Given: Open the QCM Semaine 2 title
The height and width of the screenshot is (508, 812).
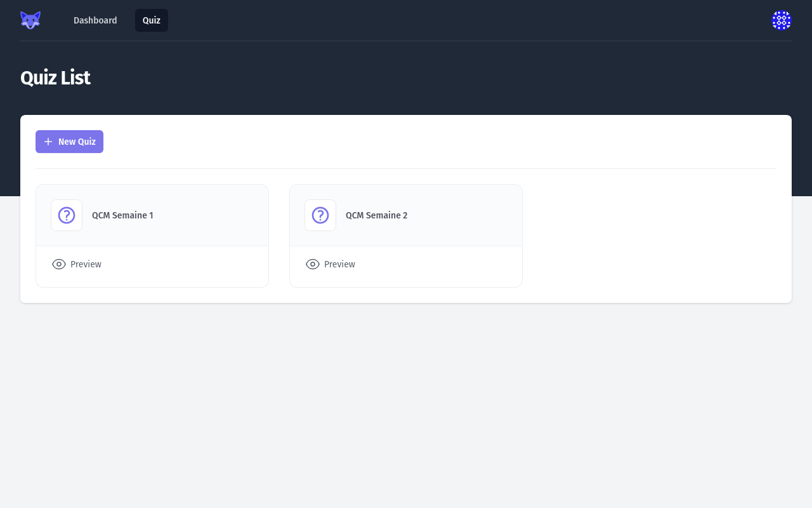Looking at the screenshot, I should point(376,215).
